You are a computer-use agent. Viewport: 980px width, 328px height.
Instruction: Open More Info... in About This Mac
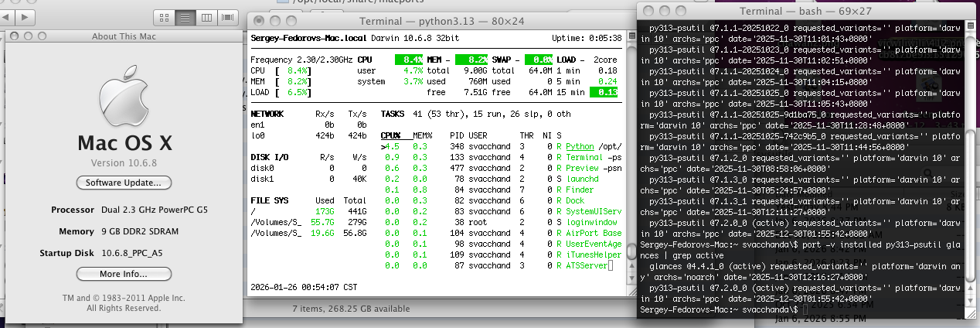coord(124,274)
